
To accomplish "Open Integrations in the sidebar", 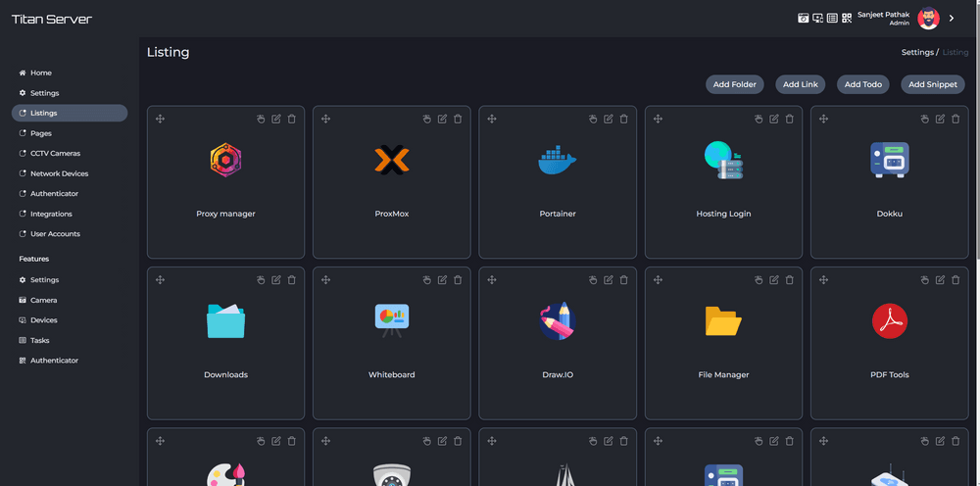I will 51,214.
